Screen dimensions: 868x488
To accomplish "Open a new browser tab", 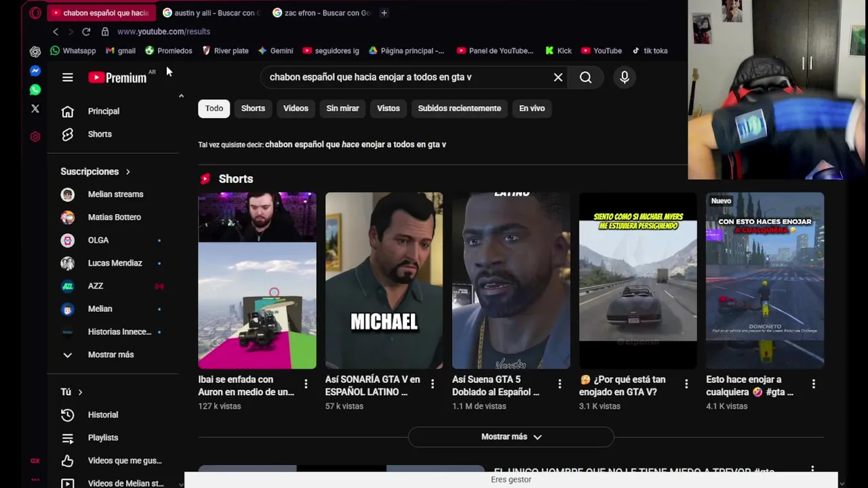I will (x=384, y=13).
